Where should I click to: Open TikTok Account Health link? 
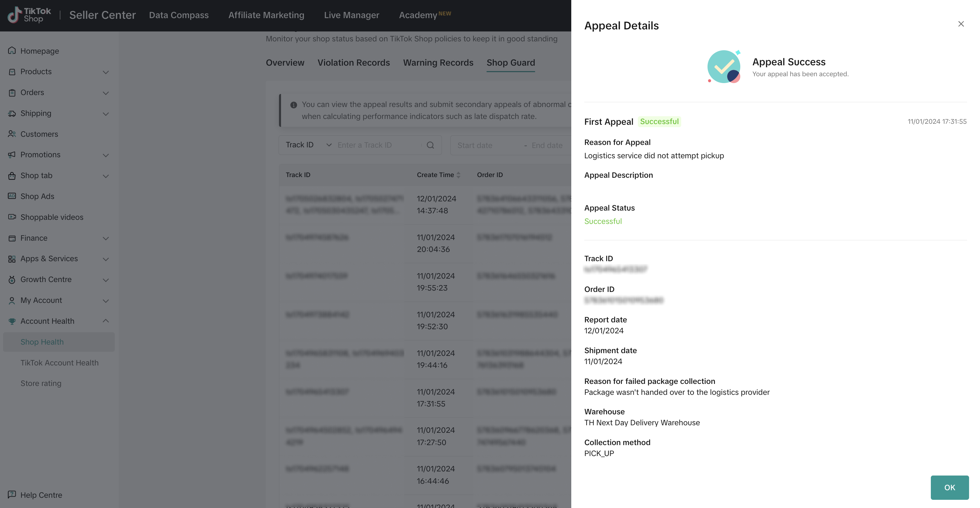(x=59, y=362)
